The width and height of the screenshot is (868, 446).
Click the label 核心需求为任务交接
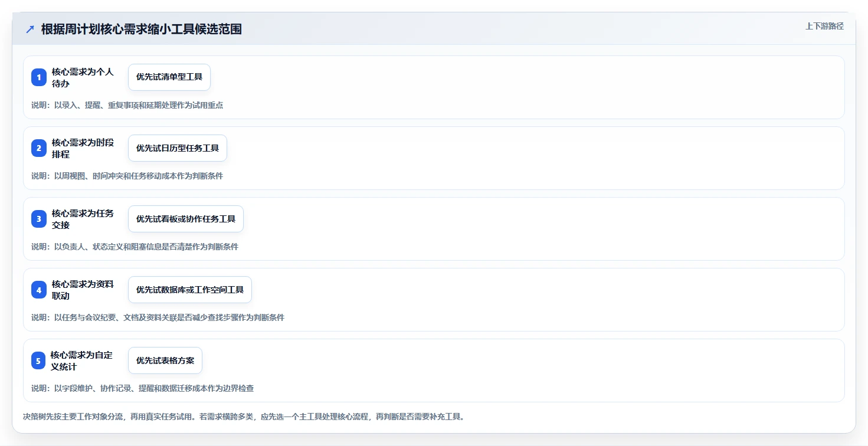coord(83,219)
